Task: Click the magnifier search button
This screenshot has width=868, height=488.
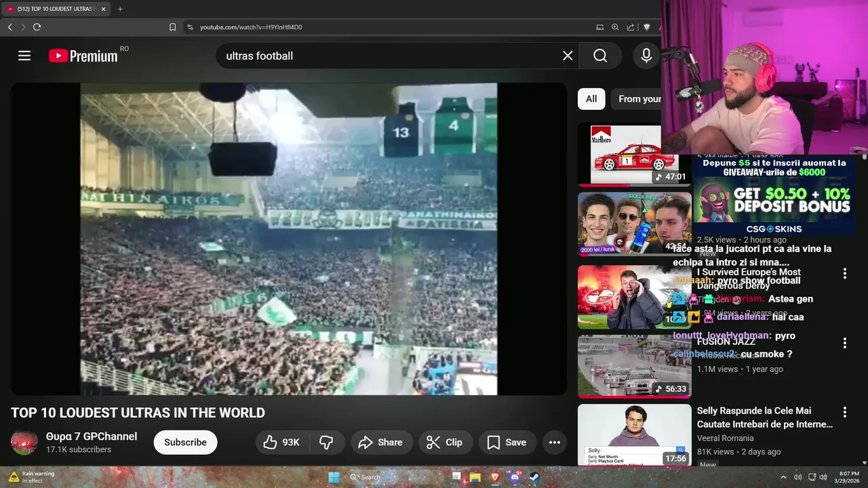Action: [600, 56]
